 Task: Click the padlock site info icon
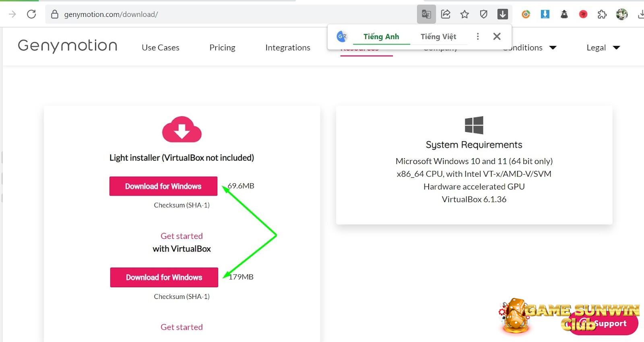[55, 14]
